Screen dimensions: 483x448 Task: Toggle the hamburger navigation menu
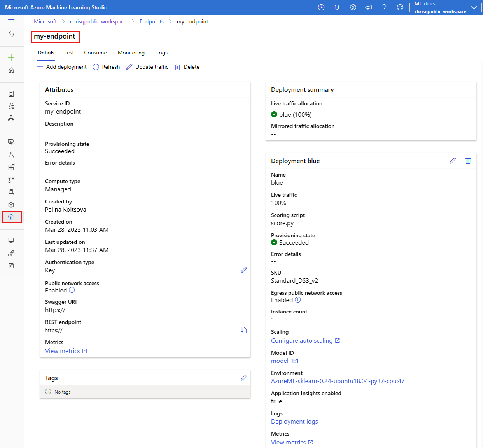point(11,21)
